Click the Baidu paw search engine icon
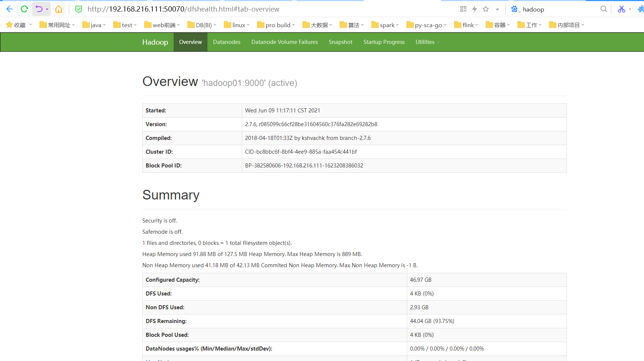 pos(514,9)
